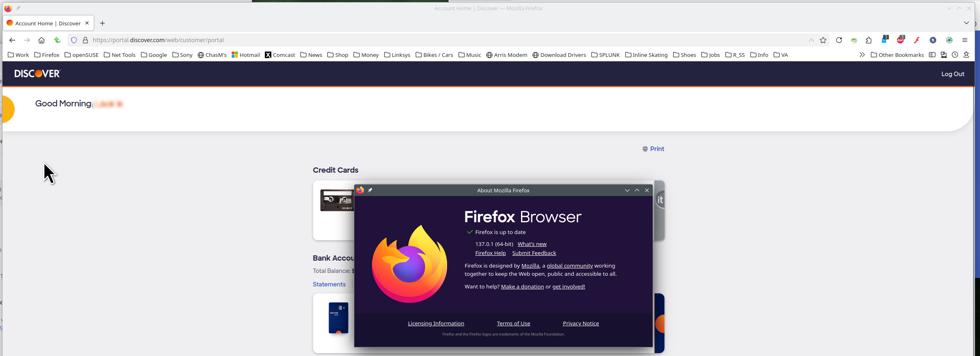Open Terms of Use link
This screenshot has width=980, height=356.
(513, 323)
